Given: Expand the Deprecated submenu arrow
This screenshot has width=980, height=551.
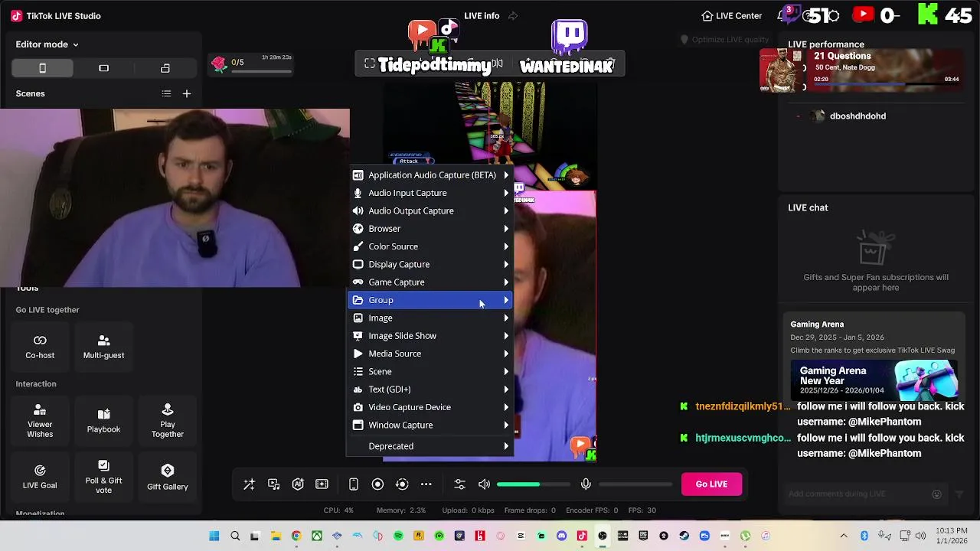Looking at the screenshot, I should [x=506, y=446].
